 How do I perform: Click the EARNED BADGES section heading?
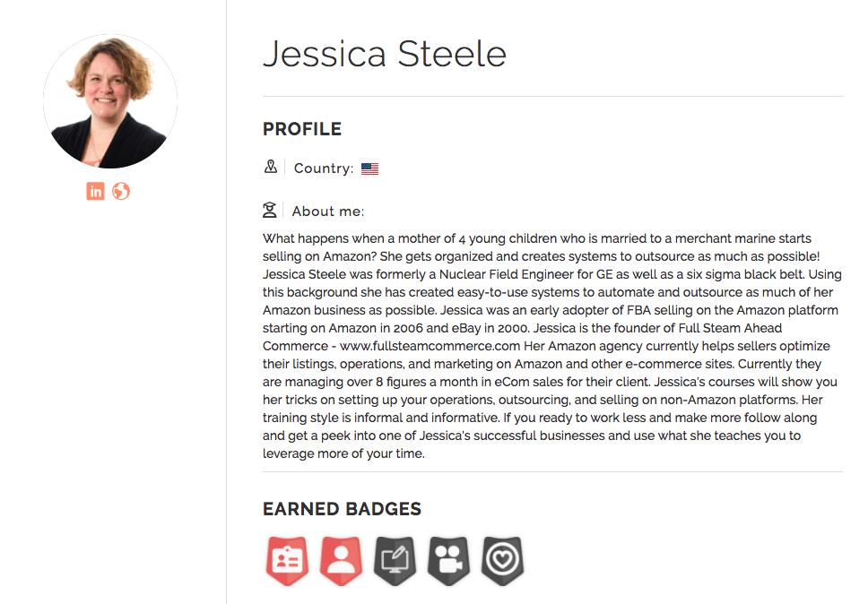(x=342, y=509)
